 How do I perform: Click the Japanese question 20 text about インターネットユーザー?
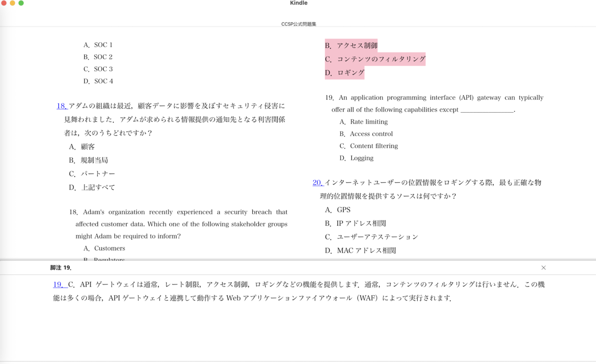427,189
